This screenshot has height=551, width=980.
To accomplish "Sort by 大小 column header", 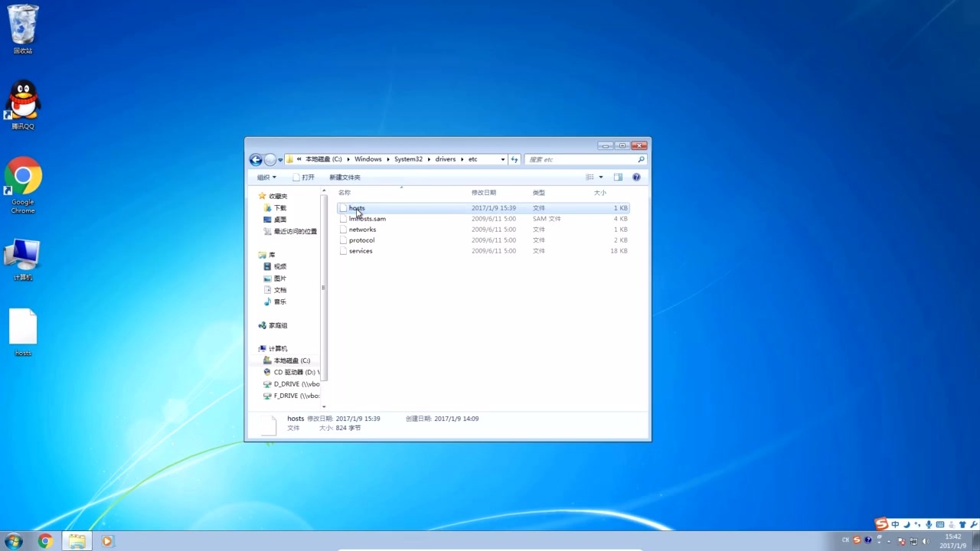I will coord(599,193).
